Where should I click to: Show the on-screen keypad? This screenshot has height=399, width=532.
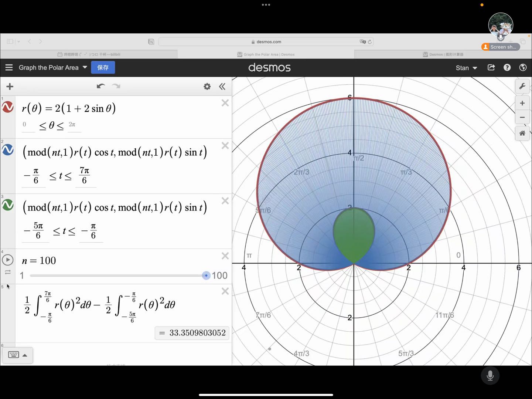tap(17, 355)
